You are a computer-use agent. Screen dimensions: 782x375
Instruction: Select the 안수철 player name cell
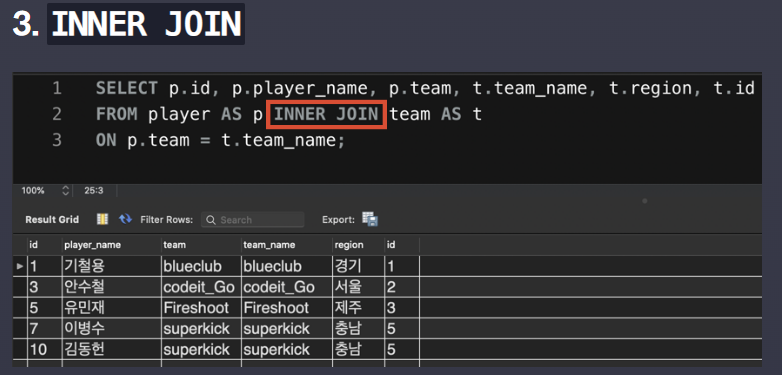pos(111,287)
